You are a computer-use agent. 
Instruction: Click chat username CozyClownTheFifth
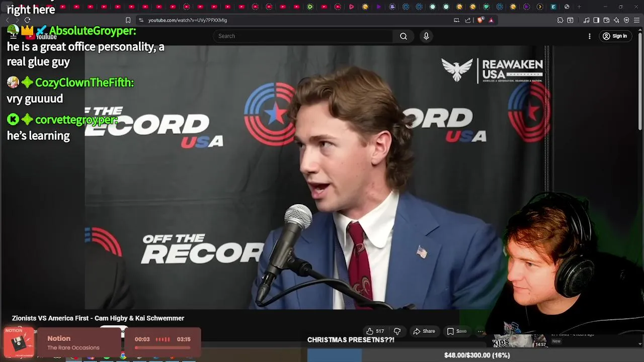(85, 82)
